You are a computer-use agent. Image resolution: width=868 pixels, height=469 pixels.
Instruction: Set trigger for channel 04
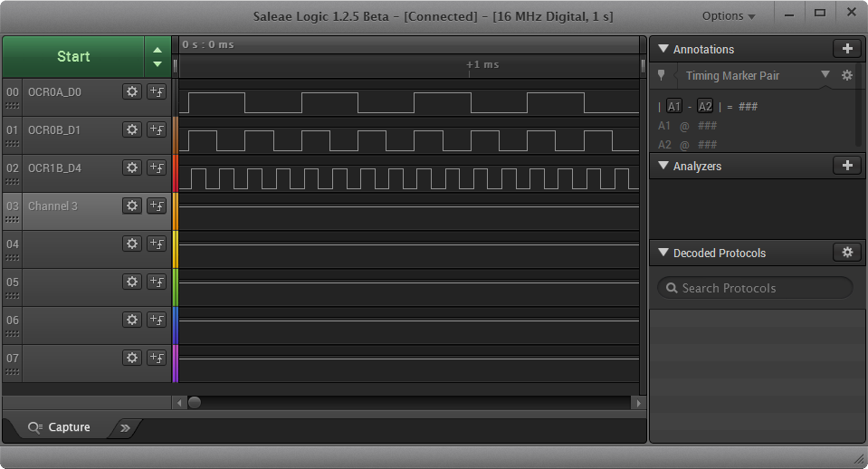coord(157,244)
